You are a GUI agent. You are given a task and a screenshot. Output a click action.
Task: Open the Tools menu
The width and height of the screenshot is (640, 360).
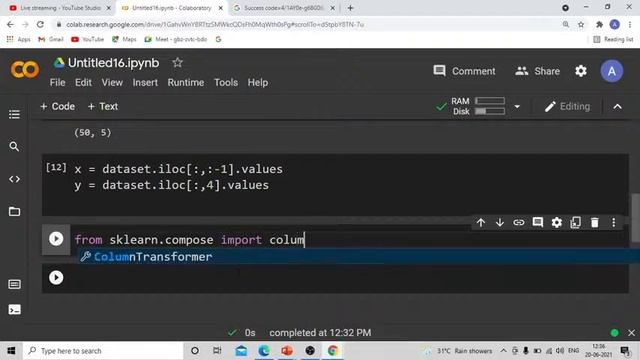[x=226, y=82]
